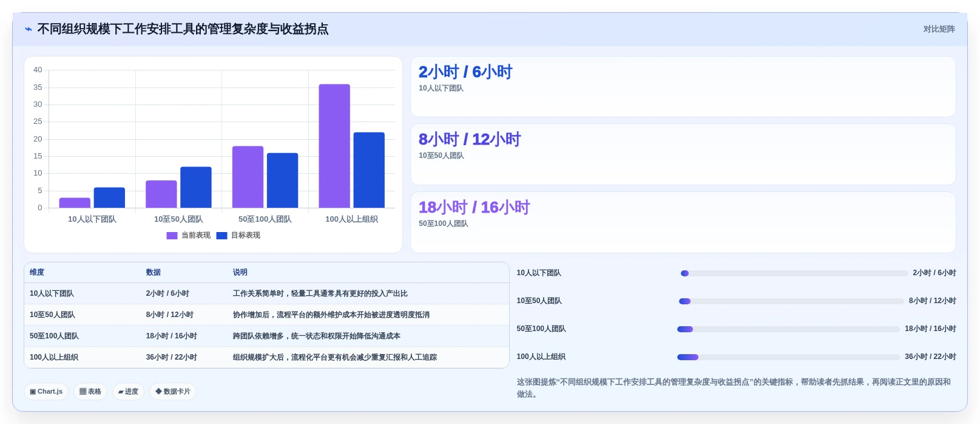Click the 对比矩阵 label in header
This screenshot has width=980, height=424.
click(x=939, y=29)
